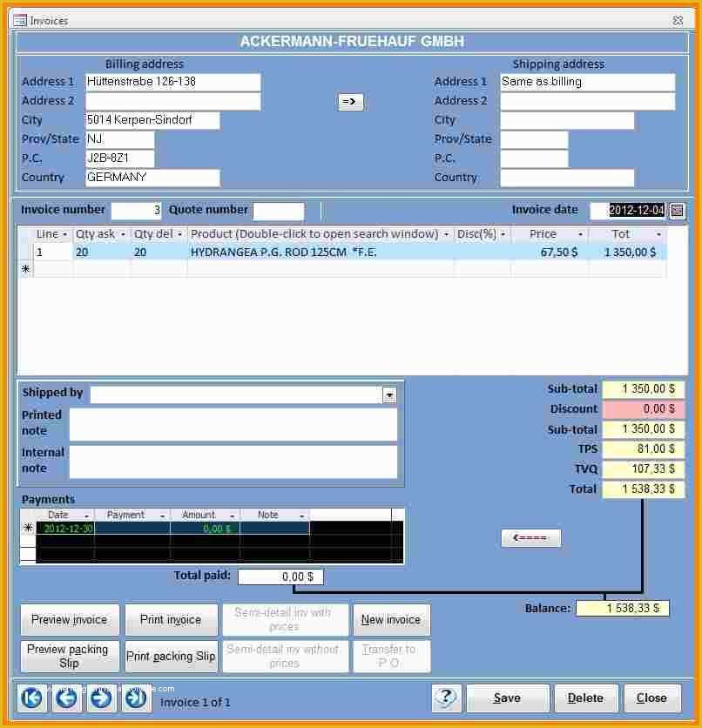
Task: Close the Invoices window with the X
Action: point(678,20)
